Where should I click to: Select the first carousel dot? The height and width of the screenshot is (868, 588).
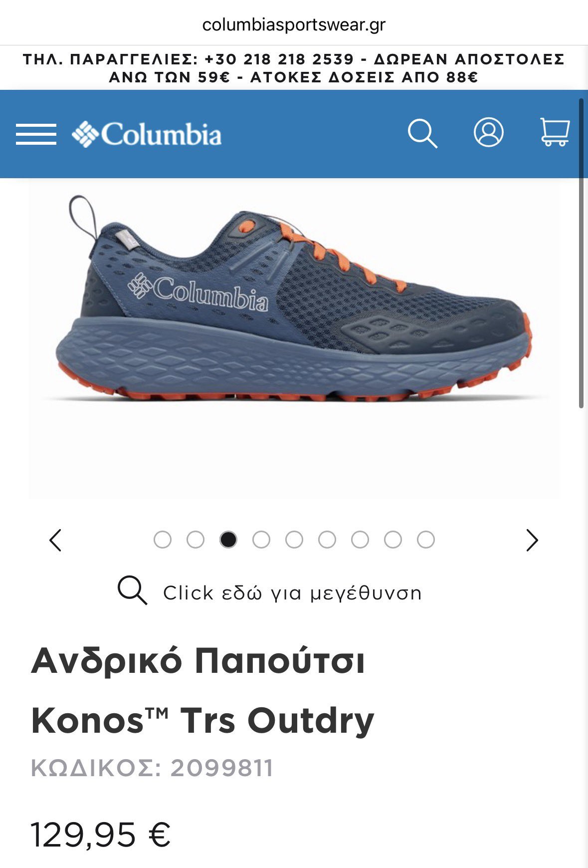(x=163, y=540)
